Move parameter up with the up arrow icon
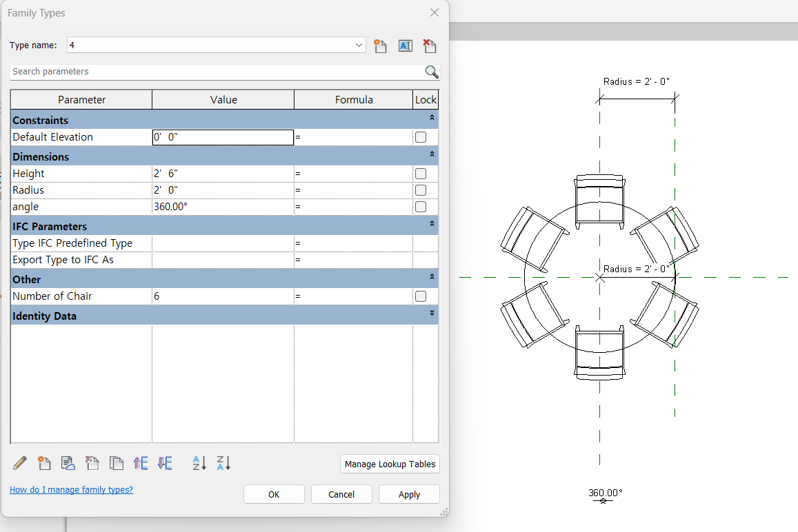Screen dimensions: 798x532 141,463
